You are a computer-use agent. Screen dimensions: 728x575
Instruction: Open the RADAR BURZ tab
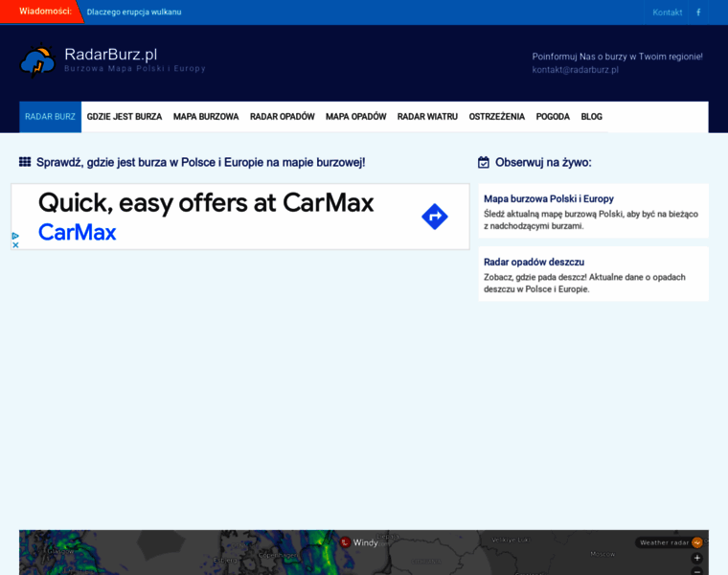[x=50, y=117]
